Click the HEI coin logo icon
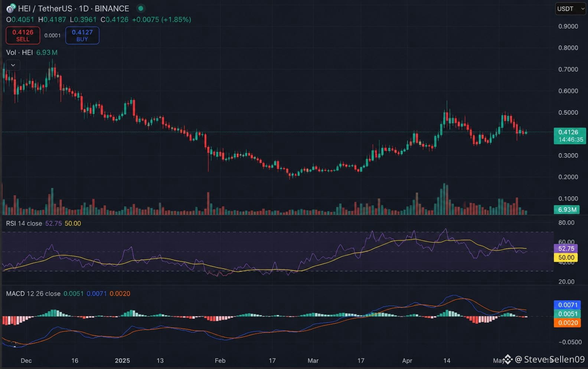This screenshot has height=369, width=588. pyautogui.click(x=11, y=8)
